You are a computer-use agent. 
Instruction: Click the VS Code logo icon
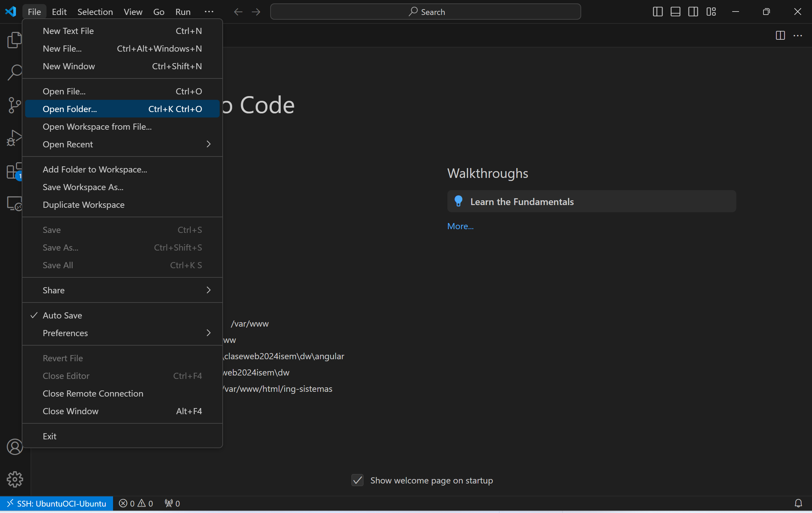[11, 12]
